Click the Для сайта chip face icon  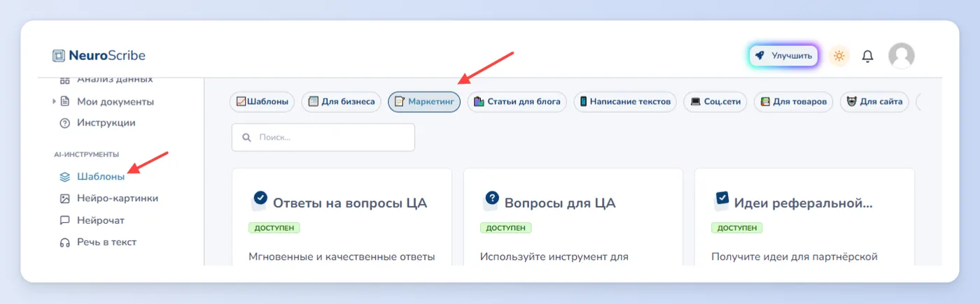coord(852,102)
